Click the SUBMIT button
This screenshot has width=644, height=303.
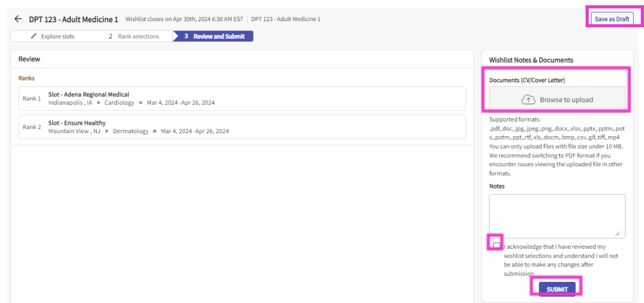557,289
